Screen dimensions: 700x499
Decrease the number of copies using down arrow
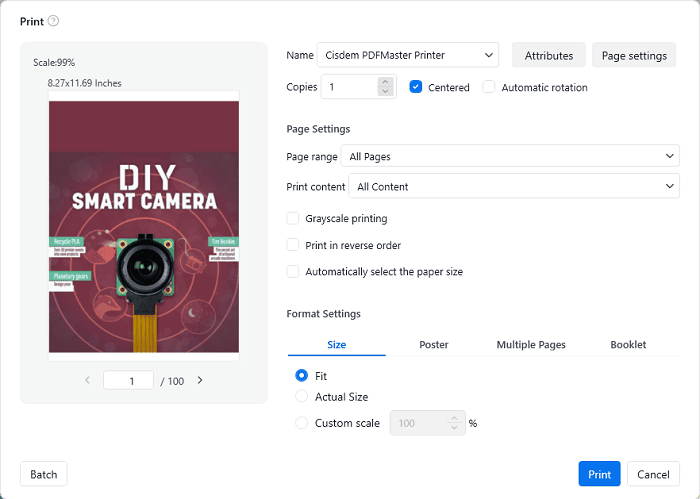(x=386, y=92)
